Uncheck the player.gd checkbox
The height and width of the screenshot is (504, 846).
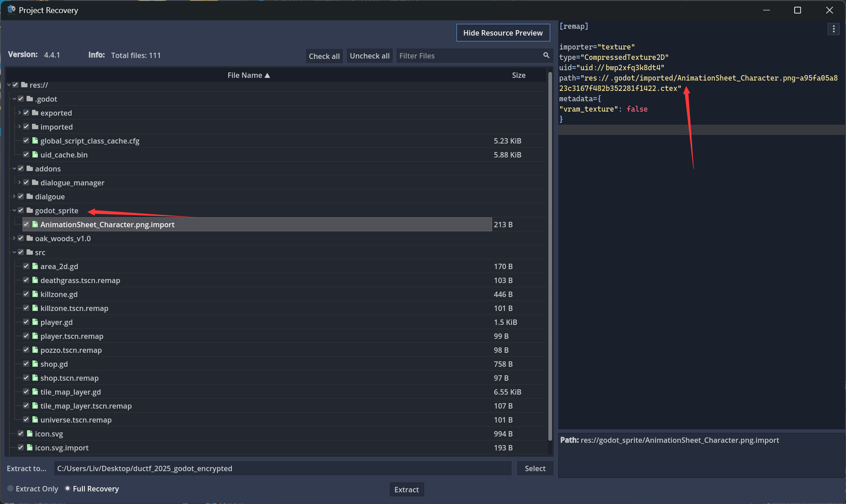(x=26, y=322)
